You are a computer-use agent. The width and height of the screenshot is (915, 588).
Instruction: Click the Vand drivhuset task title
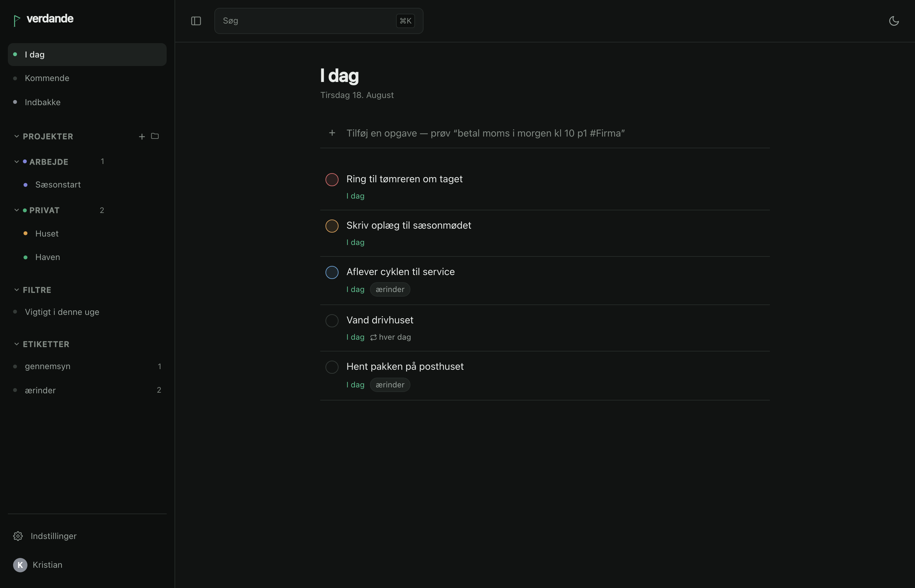point(380,320)
